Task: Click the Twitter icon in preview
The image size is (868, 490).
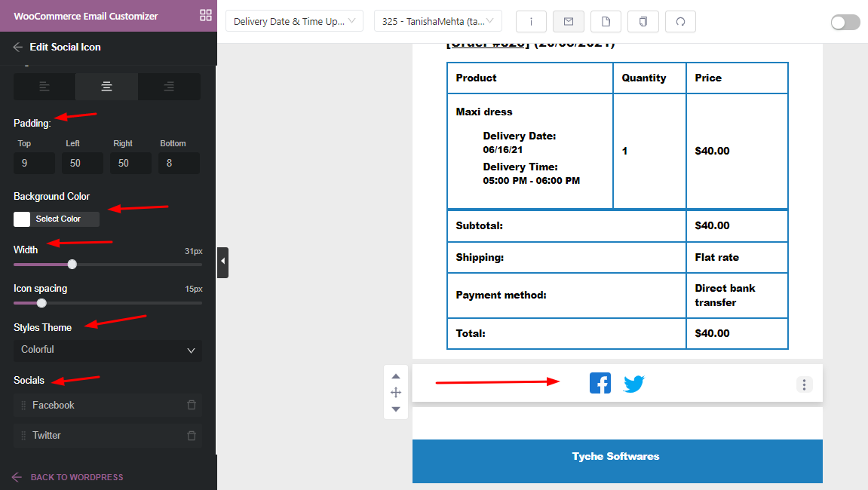Action: (x=633, y=384)
